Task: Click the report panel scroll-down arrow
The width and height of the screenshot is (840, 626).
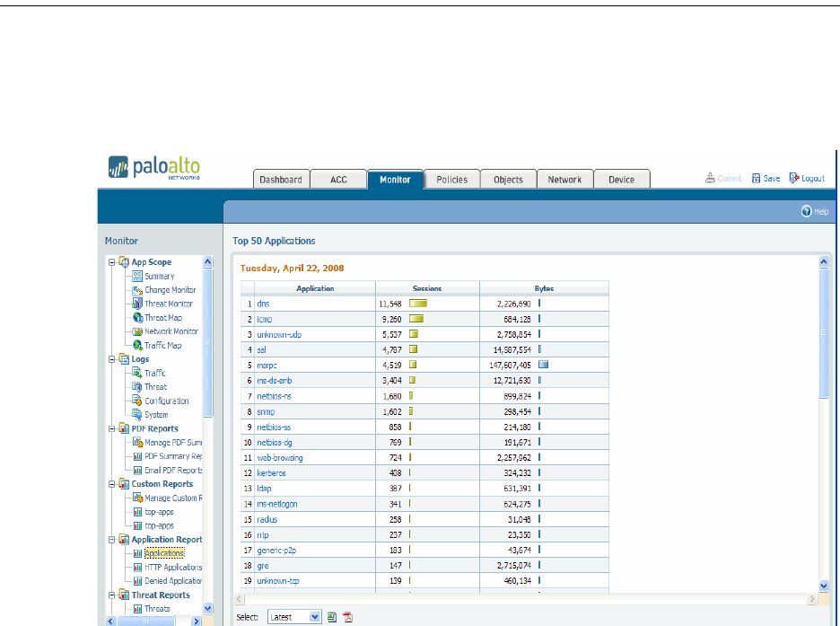Action: point(824,586)
